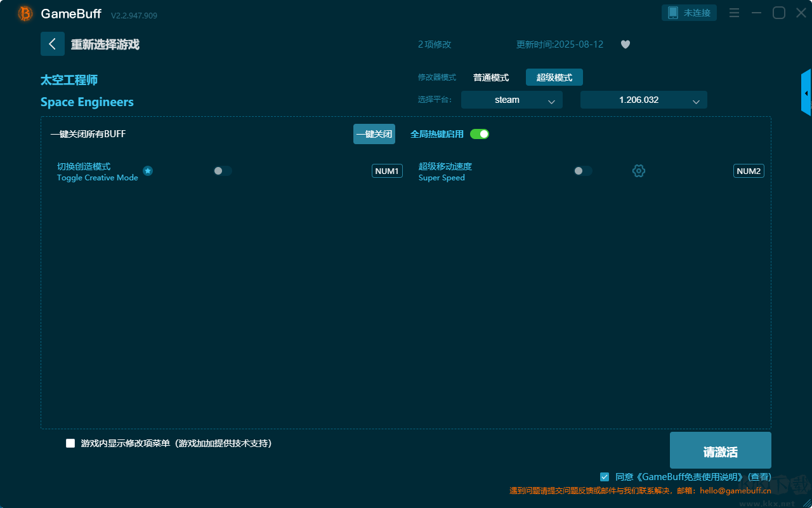The image size is (812, 508).
Task: Click the 请激活 activate button
Action: click(x=721, y=452)
